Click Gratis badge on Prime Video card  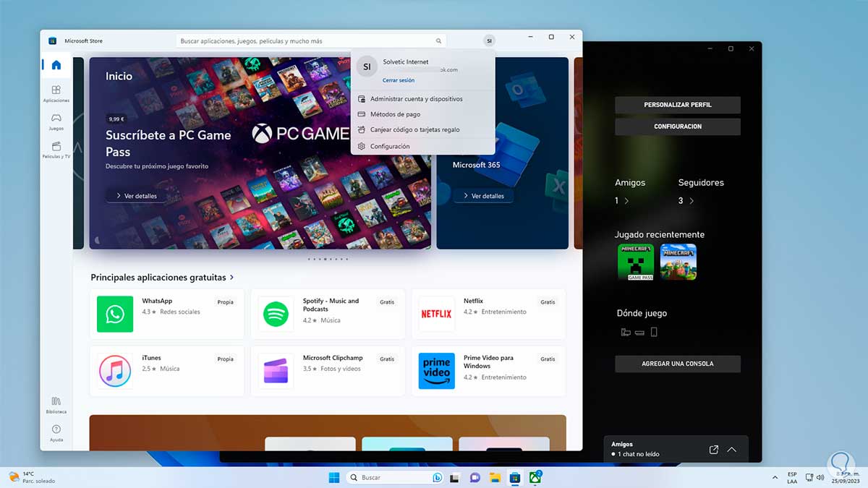(x=548, y=359)
